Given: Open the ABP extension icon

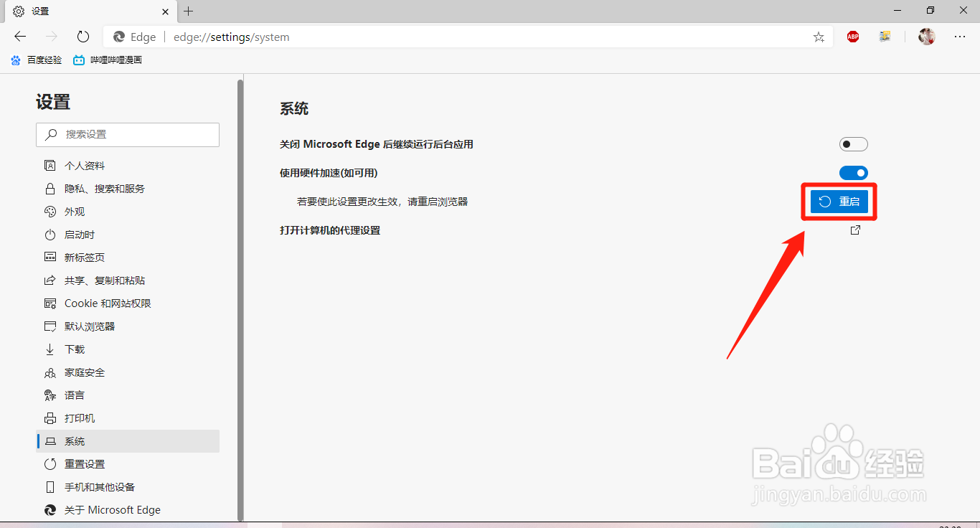Looking at the screenshot, I should [853, 37].
